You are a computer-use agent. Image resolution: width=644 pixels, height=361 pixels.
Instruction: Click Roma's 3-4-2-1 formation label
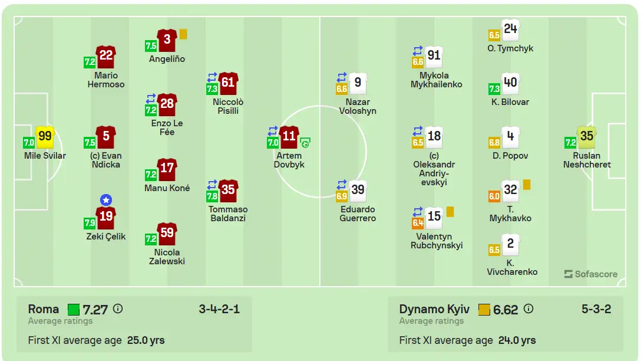(x=219, y=309)
